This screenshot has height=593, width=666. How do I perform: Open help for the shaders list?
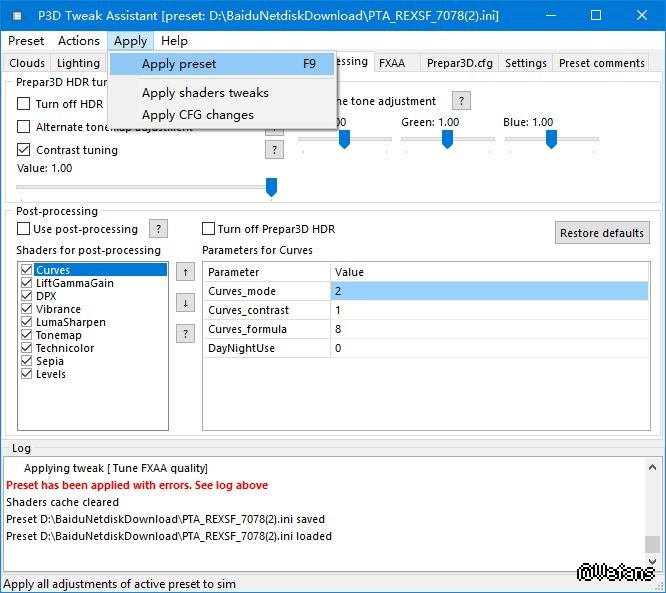click(x=185, y=333)
